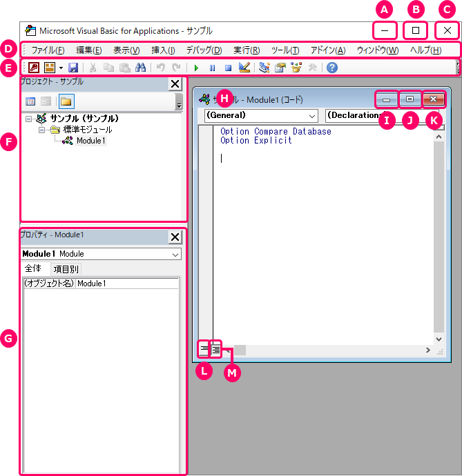Click the Redo arrow icon
Viewport: 462px width, 476px height.
(x=176, y=67)
